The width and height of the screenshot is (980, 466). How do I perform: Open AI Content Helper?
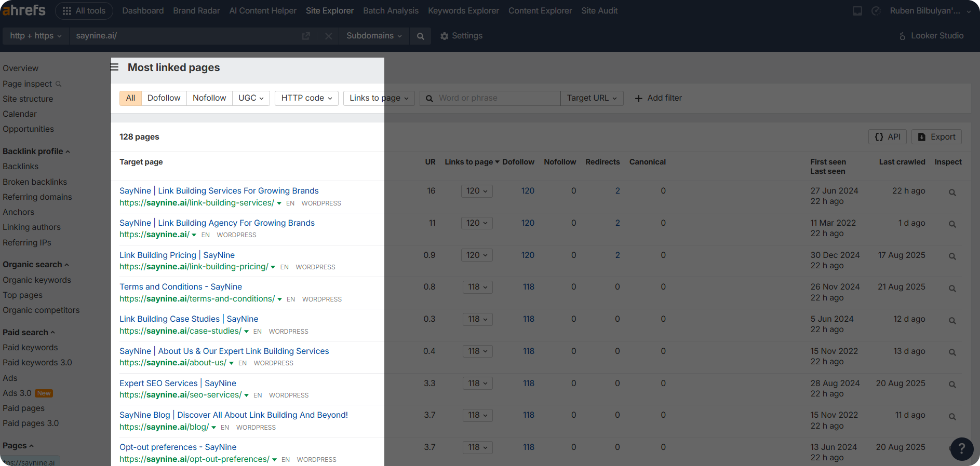[263, 11]
